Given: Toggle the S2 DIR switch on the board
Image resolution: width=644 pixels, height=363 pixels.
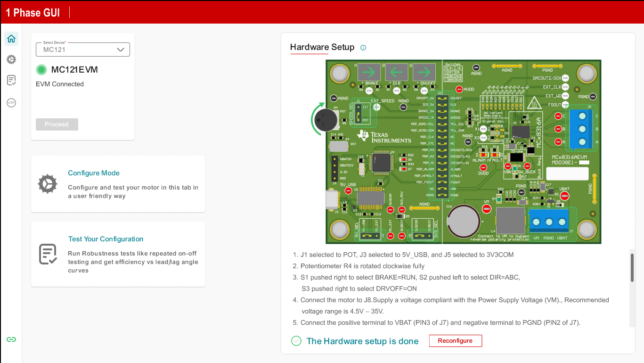Looking at the screenshot, I should point(397,73).
